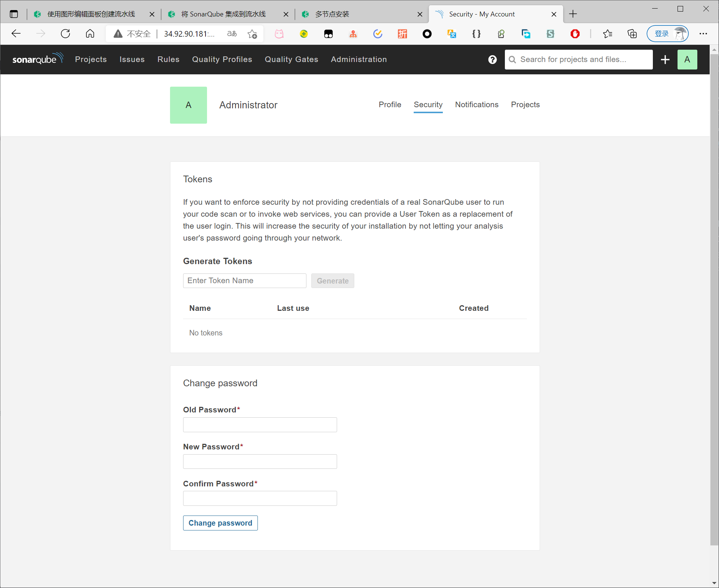The image size is (719, 588).
Task: Open browser favorites list icon
Action: (607, 34)
